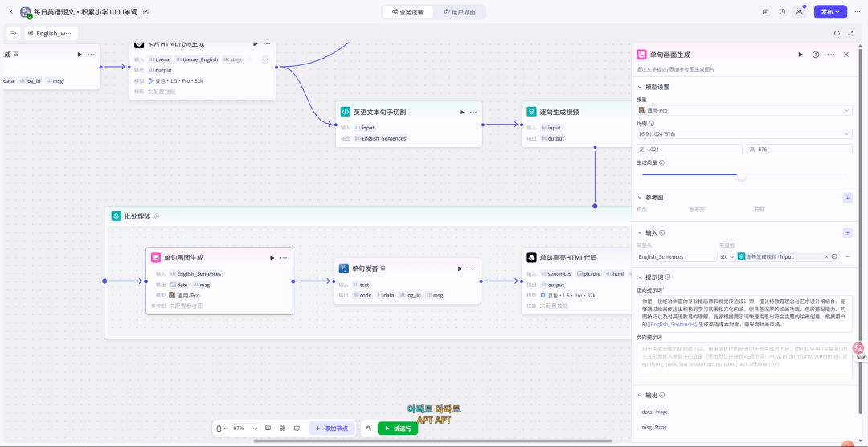Click the green 试运行 test run button
The image size is (868, 447).
(398, 429)
